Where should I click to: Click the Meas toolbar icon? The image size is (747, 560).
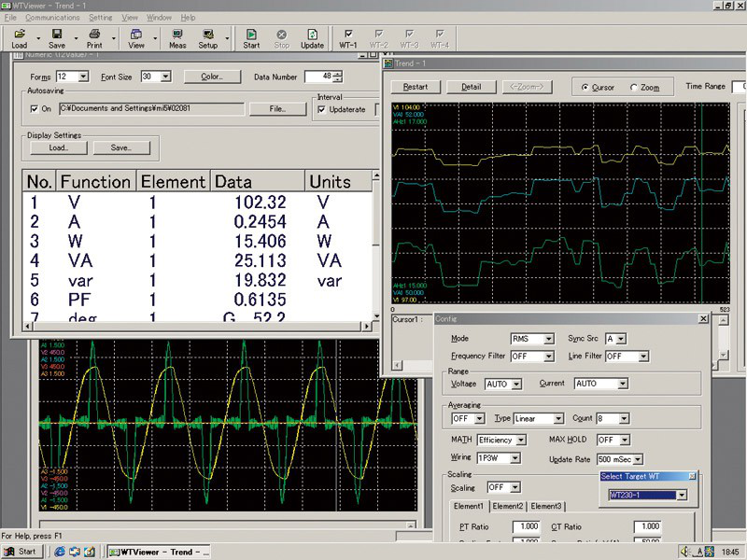(177, 38)
